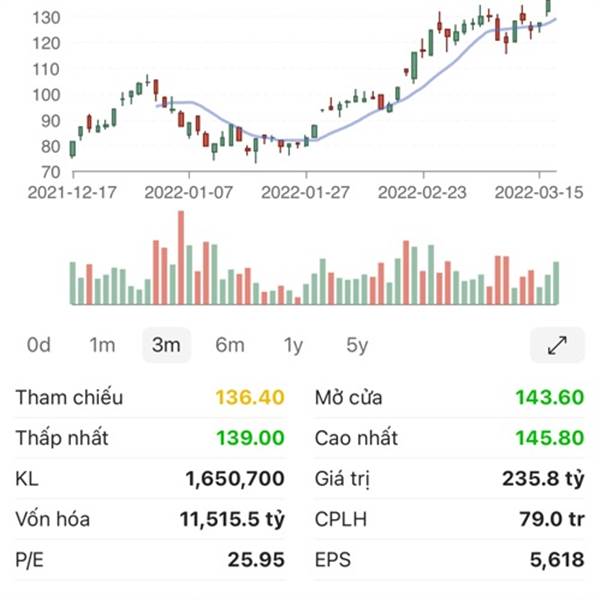Select the 6m time range tab

tap(230, 345)
